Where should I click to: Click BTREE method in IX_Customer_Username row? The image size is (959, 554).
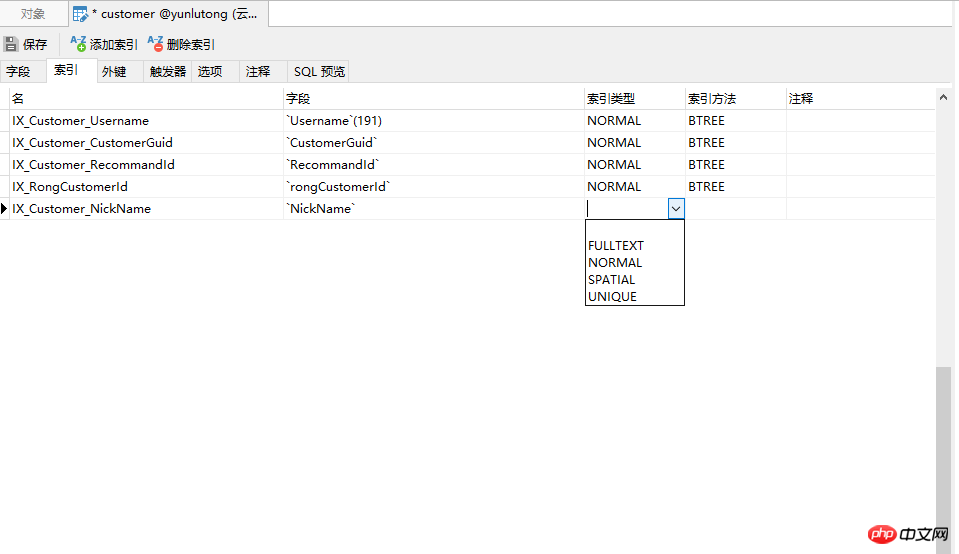click(735, 120)
